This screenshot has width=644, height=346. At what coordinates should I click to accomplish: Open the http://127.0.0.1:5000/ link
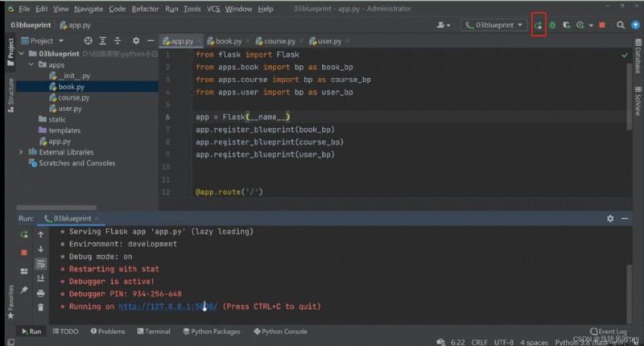tap(168, 307)
